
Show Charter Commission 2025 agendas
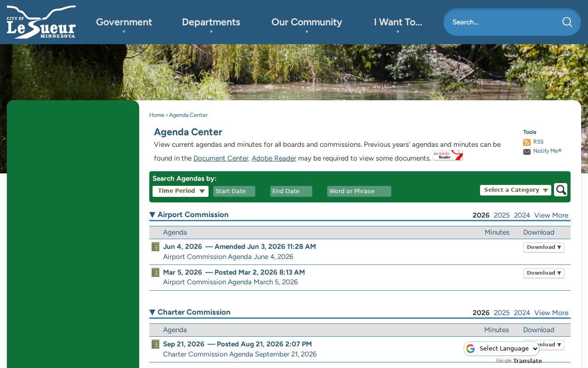tap(502, 313)
